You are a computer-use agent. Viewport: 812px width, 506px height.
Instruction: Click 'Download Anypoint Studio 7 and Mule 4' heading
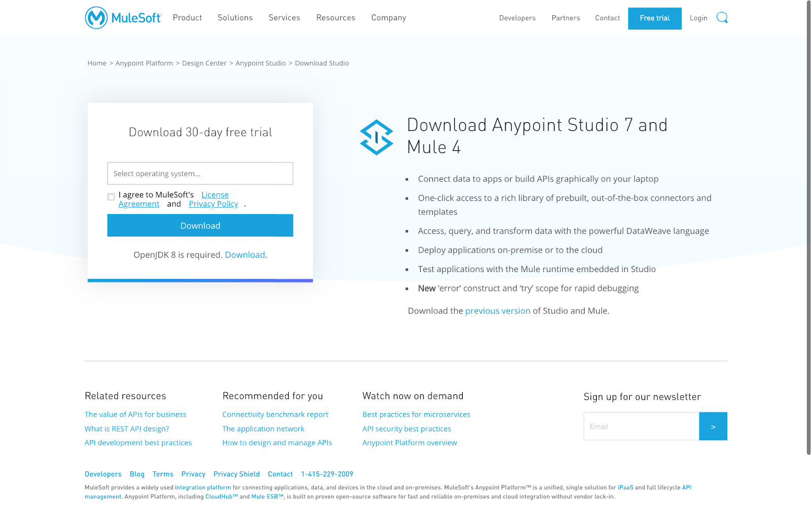click(537, 136)
